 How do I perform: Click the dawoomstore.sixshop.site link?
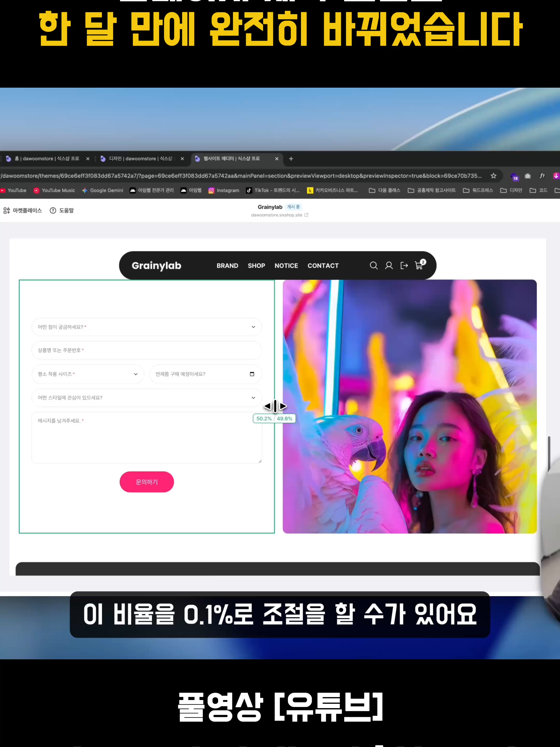click(x=276, y=215)
